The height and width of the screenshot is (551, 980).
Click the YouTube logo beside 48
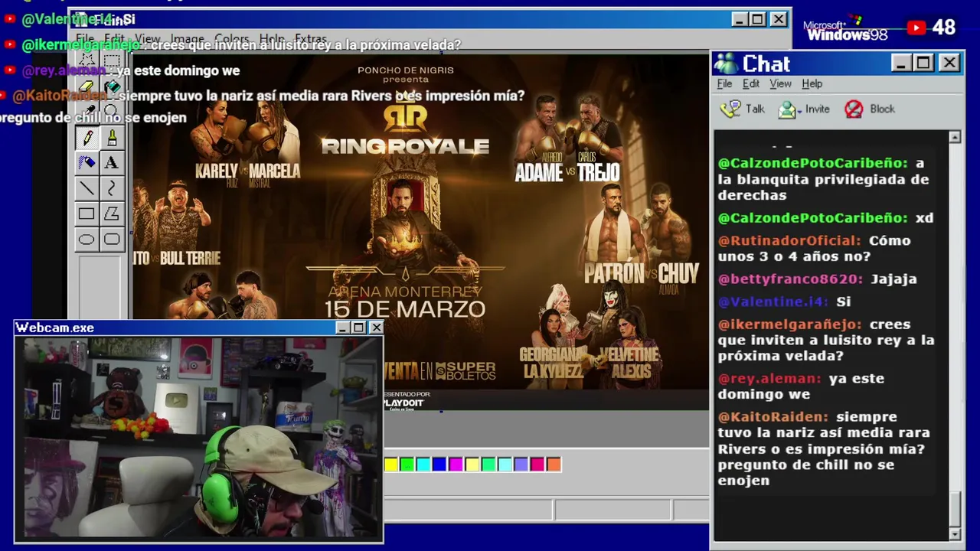[x=916, y=28]
